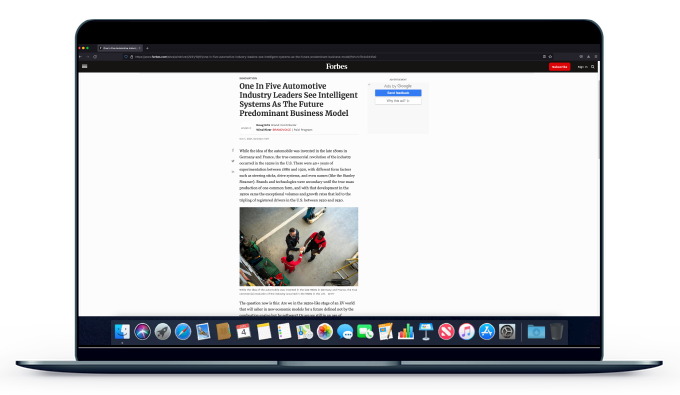Click the BRANDVOICE link in byline
This screenshot has height=395, width=680.
coord(282,130)
